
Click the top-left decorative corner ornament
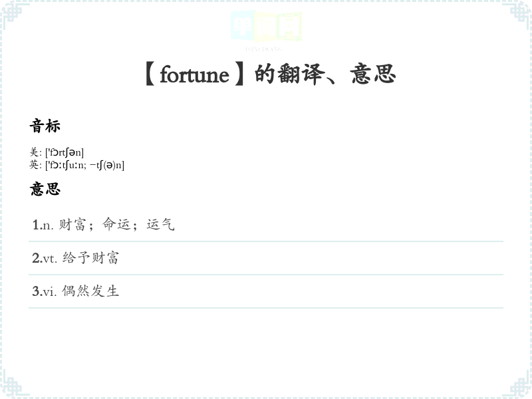pyautogui.click(x=12, y=12)
